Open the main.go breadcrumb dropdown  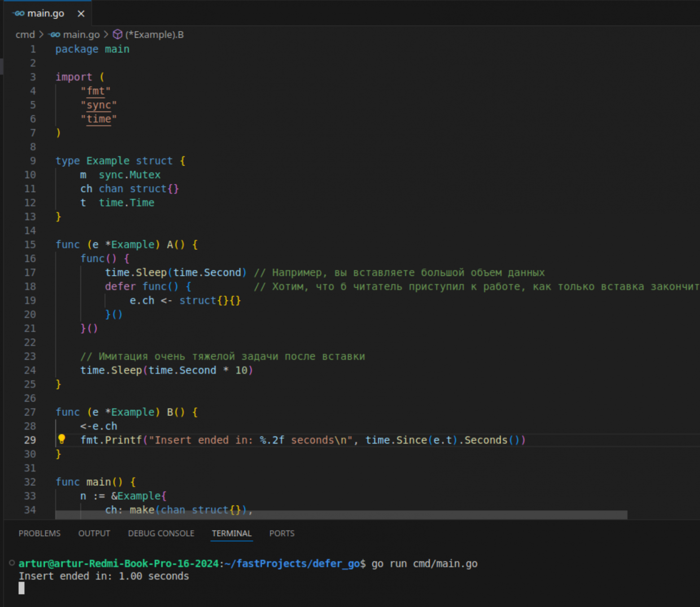tap(81, 35)
